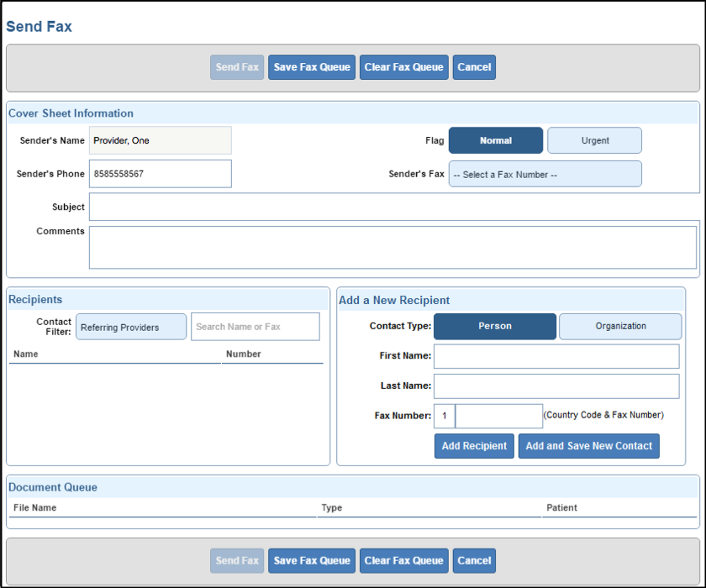Image resolution: width=706 pixels, height=588 pixels.
Task: Open the Sender's Fax number dropdown
Action: pos(545,174)
